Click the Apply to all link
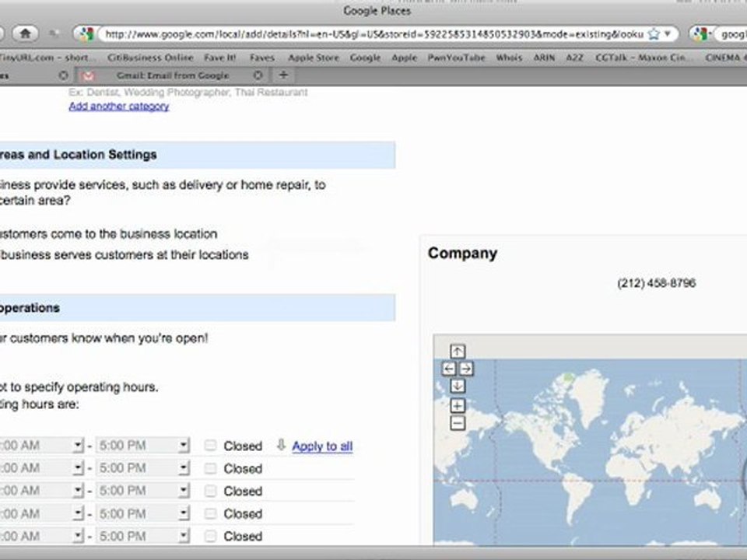Viewport: 747px width, 560px height. [322, 446]
